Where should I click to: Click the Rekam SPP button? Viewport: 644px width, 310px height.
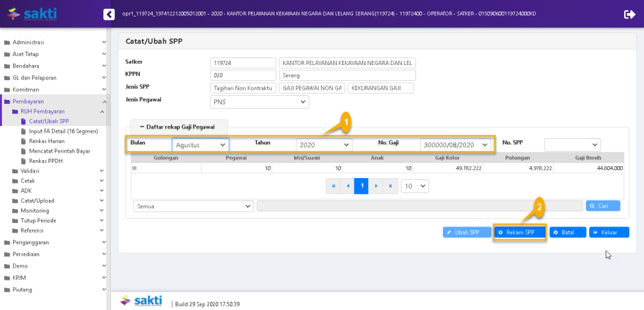pos(519,233)
